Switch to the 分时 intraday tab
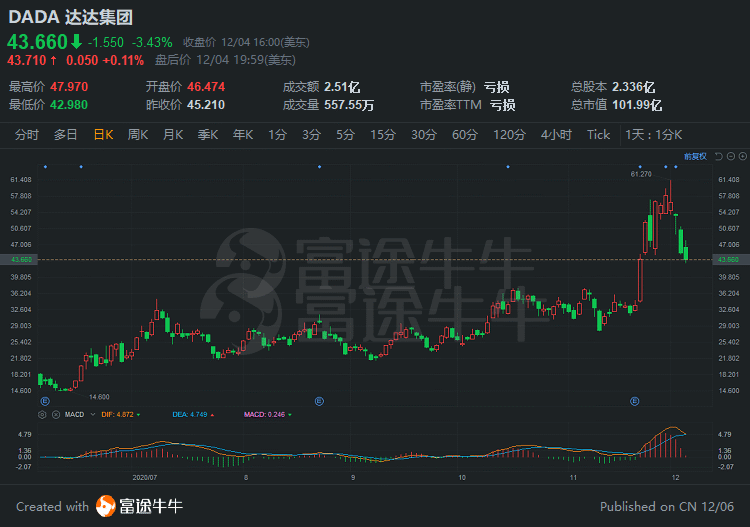The height and width of the screenshot is (527, 750). click(x=27, y=135)
